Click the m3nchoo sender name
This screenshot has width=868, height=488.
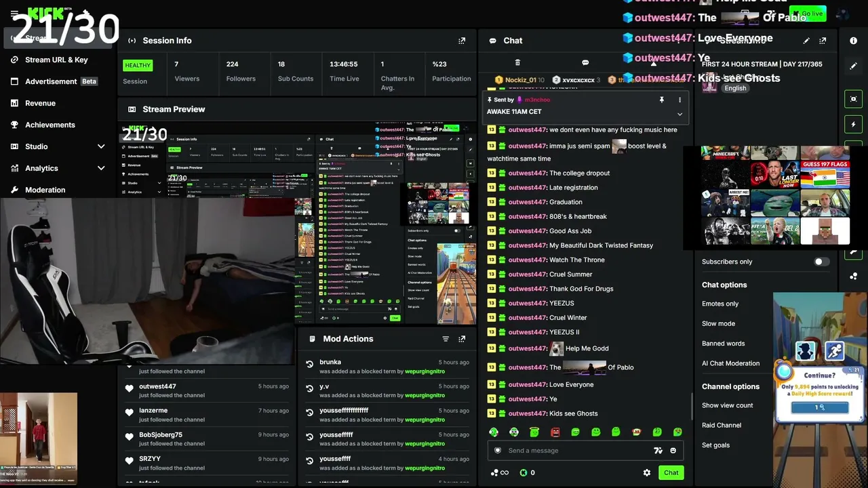pos(538,100)
